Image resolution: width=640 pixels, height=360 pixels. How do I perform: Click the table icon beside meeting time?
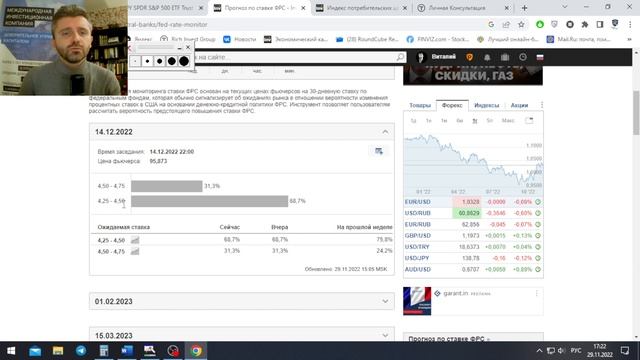point(379,151)
